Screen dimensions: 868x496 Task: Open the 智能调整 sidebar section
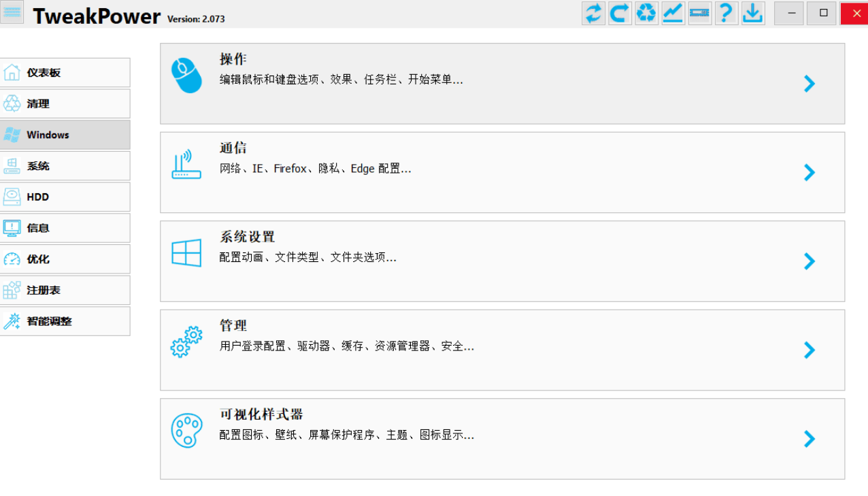point(65,321)
